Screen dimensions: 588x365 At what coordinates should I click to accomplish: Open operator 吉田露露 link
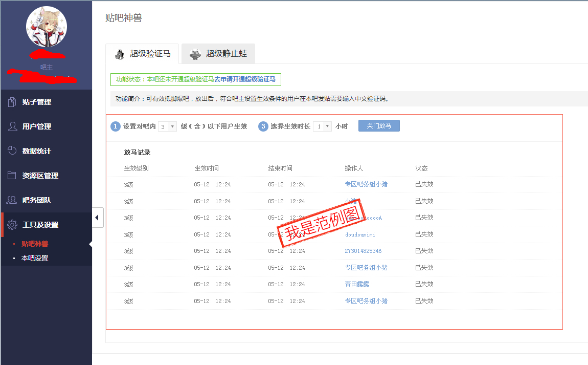pos(356,284)
